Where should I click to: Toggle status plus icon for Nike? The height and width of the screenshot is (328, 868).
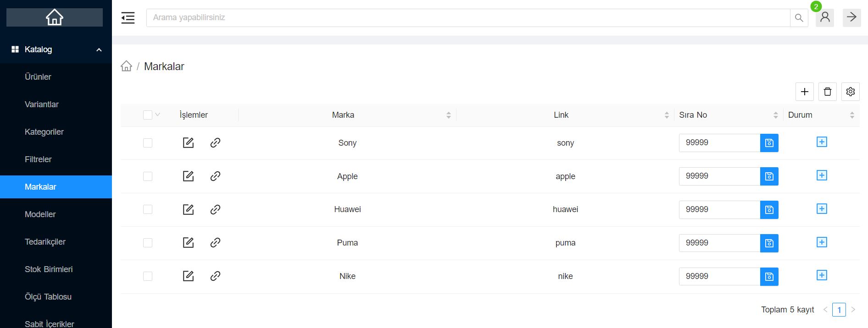point(822,275)
